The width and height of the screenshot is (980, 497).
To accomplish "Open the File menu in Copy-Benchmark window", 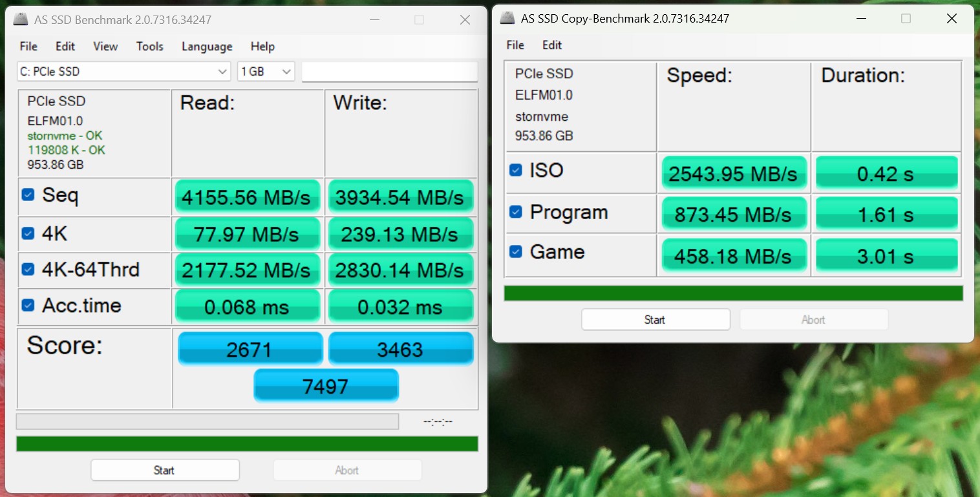I will [515, 45].
